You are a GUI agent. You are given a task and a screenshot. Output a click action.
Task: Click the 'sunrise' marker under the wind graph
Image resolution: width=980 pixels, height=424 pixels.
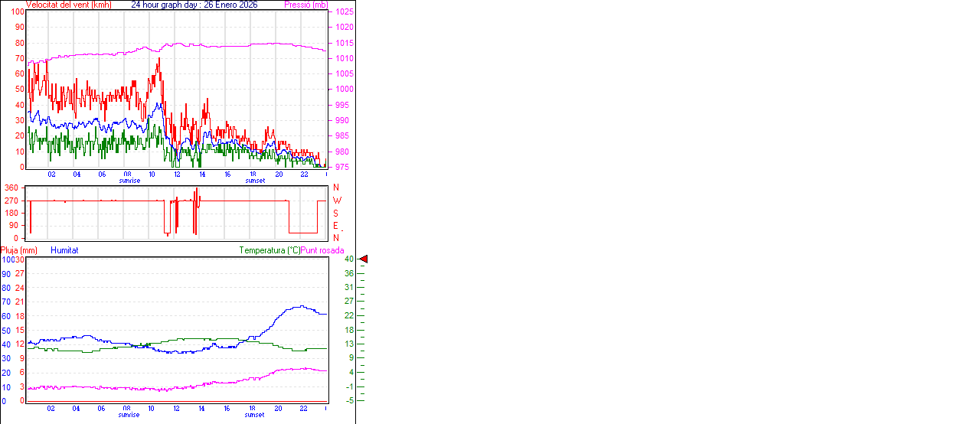(129, 181)
